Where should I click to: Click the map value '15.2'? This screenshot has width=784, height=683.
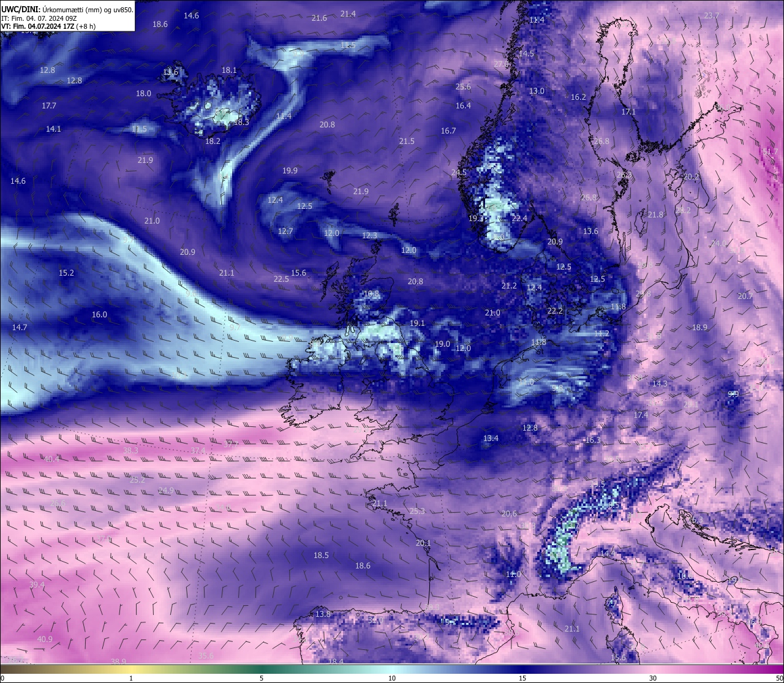pyautogui.click(x=66, y=273)
